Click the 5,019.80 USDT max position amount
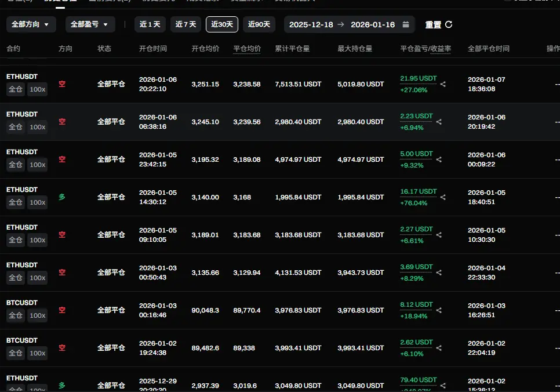This screenshot has height=392, width=560. click(361, 84)
